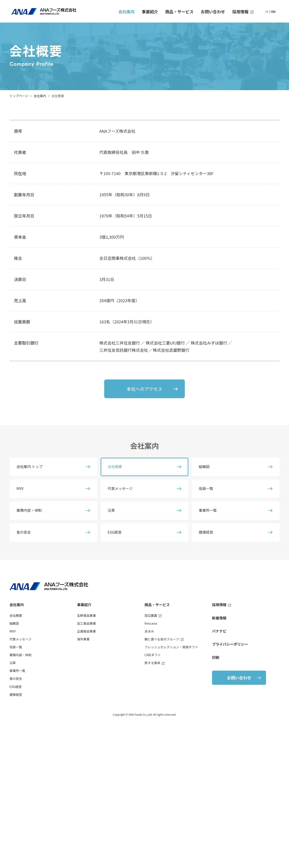Open 採用情報 in the top navigation
The height and width of the screenshot is (868, 289).
tap(240, 12)
